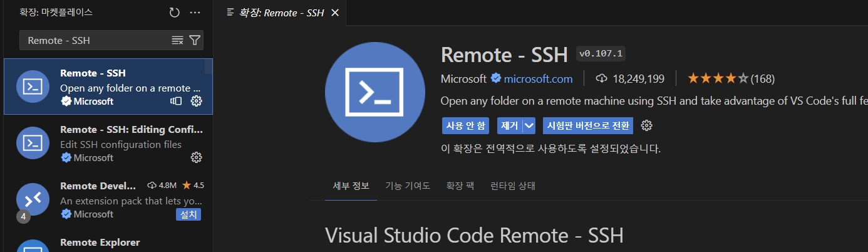Refresh the extensions marketplace list

pos(175,12)
